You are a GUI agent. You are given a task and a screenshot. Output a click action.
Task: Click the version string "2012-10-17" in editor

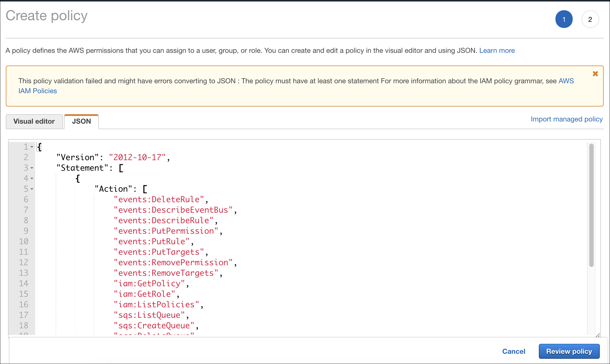(x=137, y=157)
